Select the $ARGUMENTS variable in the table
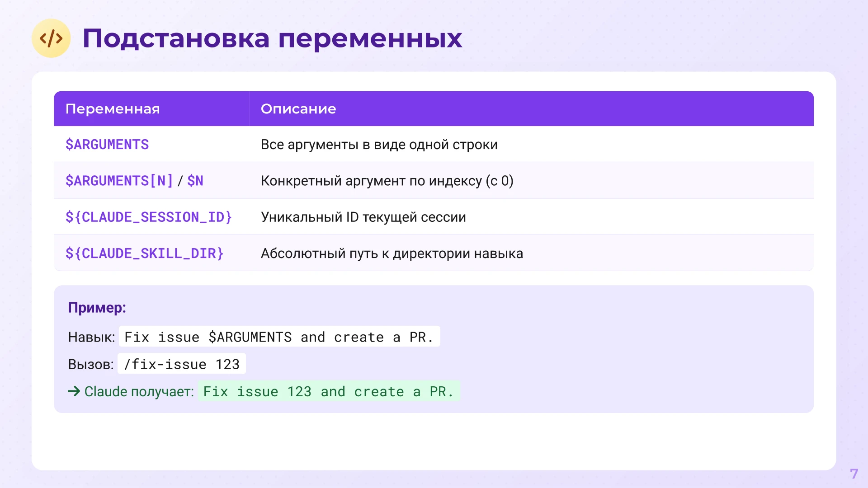 click(107, 145)
